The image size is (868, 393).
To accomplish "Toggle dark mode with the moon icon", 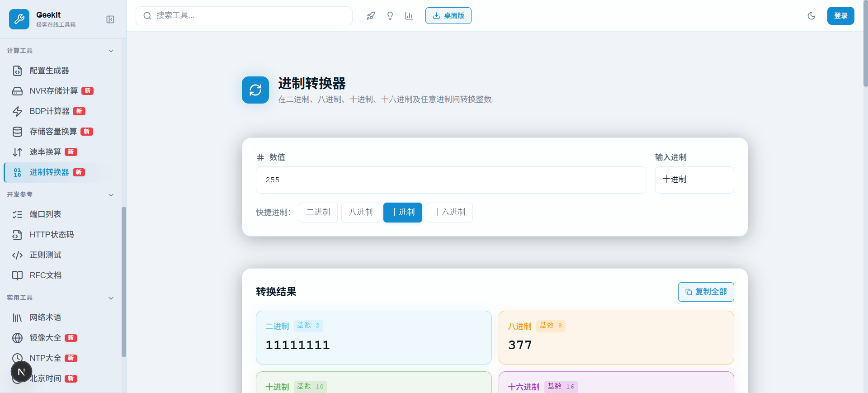I will tap(811, 16).
